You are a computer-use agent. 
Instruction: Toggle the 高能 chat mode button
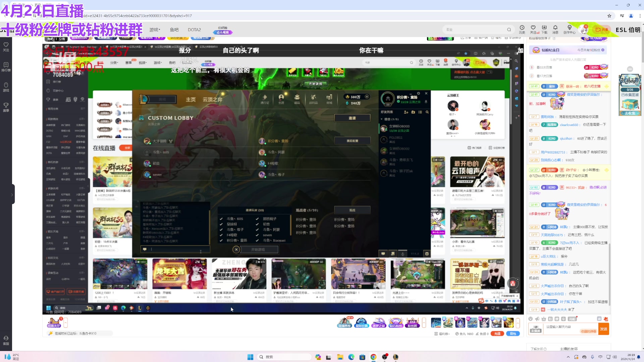point(572,319)
